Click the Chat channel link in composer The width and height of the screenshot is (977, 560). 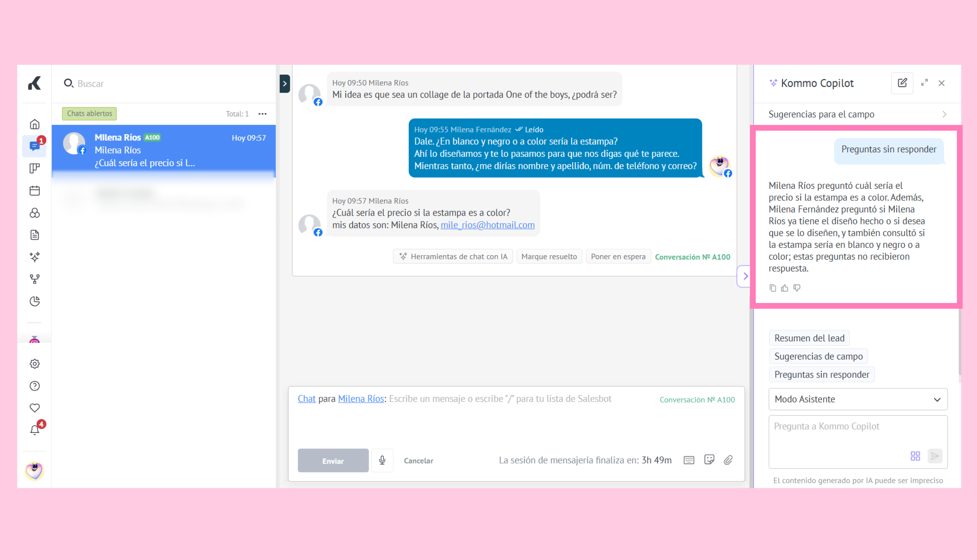(x=307, y=399)
